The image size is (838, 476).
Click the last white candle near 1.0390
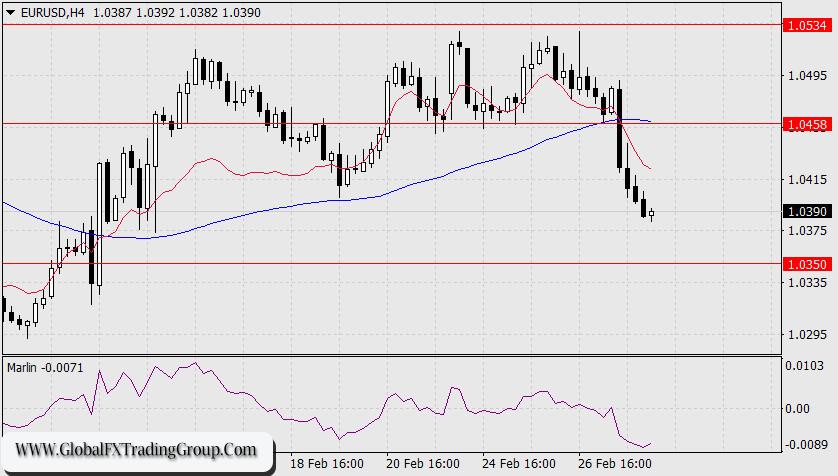click(651, 214)
